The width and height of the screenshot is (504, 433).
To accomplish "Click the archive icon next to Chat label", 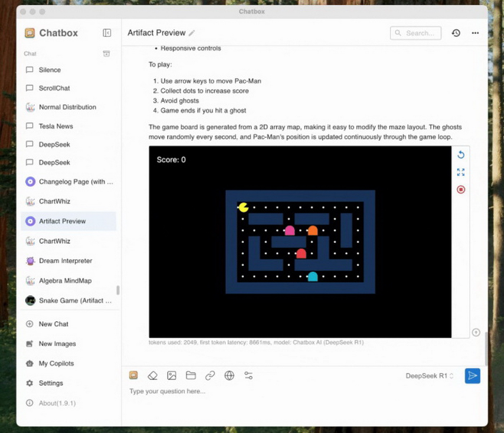I will (x=106, y=54).
